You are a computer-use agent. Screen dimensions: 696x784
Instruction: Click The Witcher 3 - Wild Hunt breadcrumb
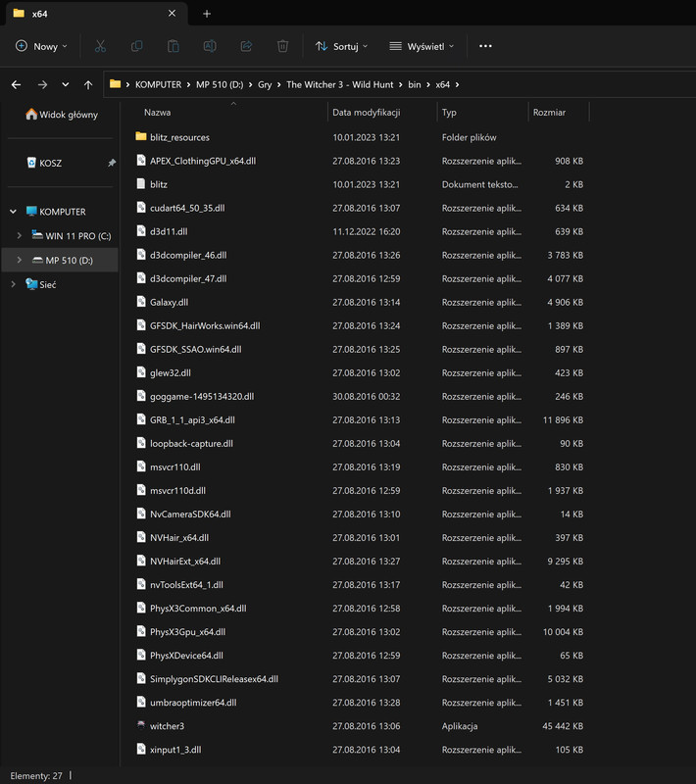pyautogui.click(x=339, y=84)
